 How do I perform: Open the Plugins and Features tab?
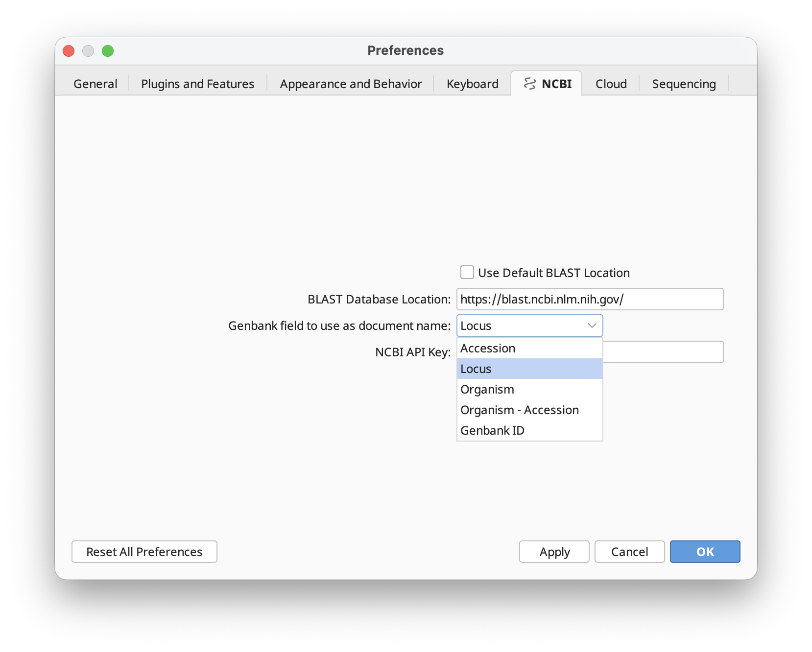[198, 84]
